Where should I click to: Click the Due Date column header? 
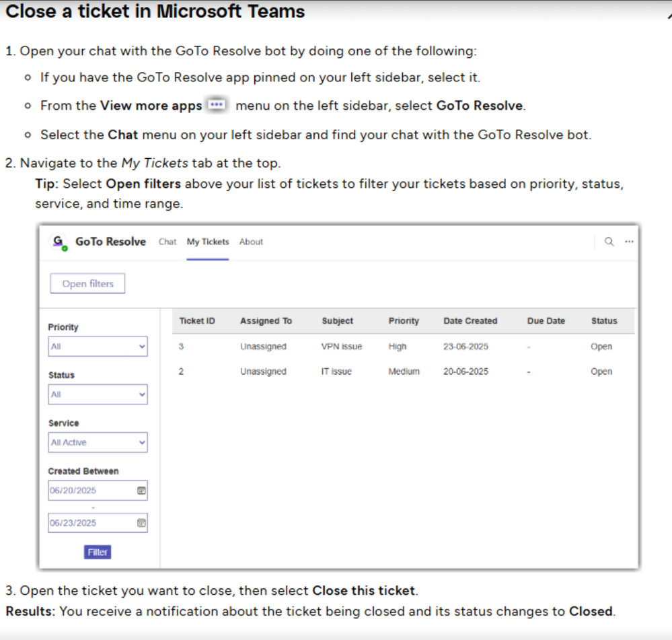tap(546, 321)
